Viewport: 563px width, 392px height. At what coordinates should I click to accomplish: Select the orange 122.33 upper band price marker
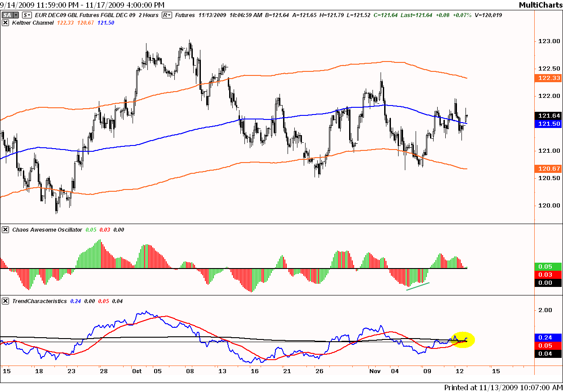[548, 78]
